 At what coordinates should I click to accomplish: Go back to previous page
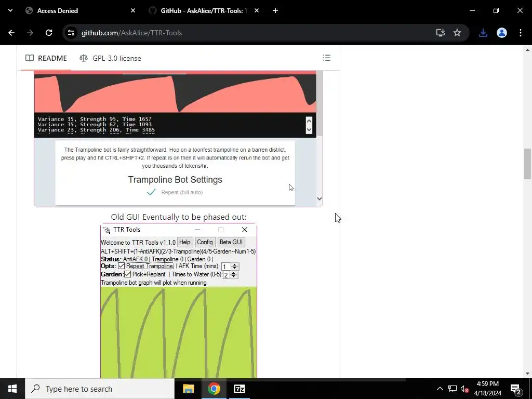click(x=11, y=33)
